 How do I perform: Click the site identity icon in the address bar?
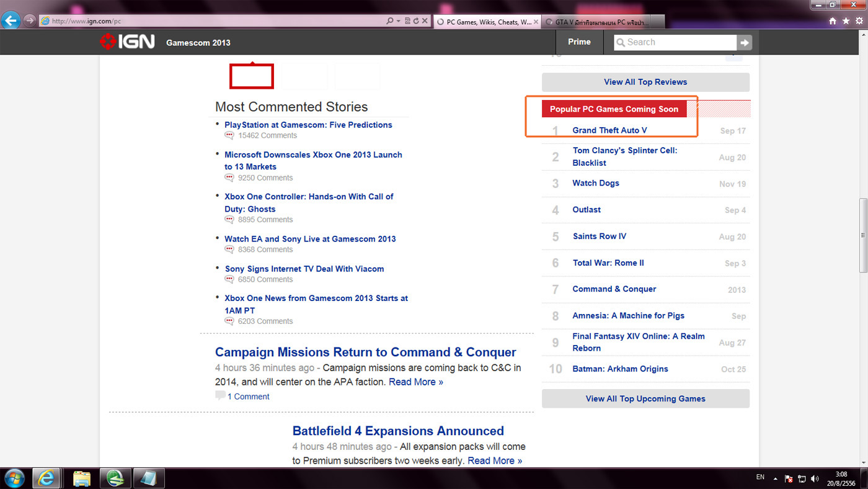pyautogui.click(x=45, y=21)
